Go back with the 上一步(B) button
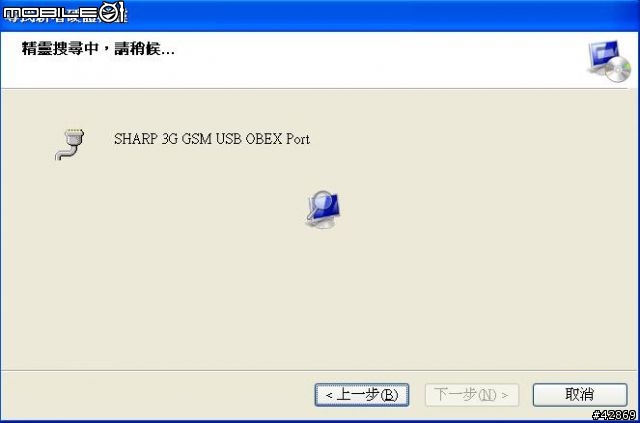Image resolution: width=640 pixels, height=423 pixels. click(362, 394)
